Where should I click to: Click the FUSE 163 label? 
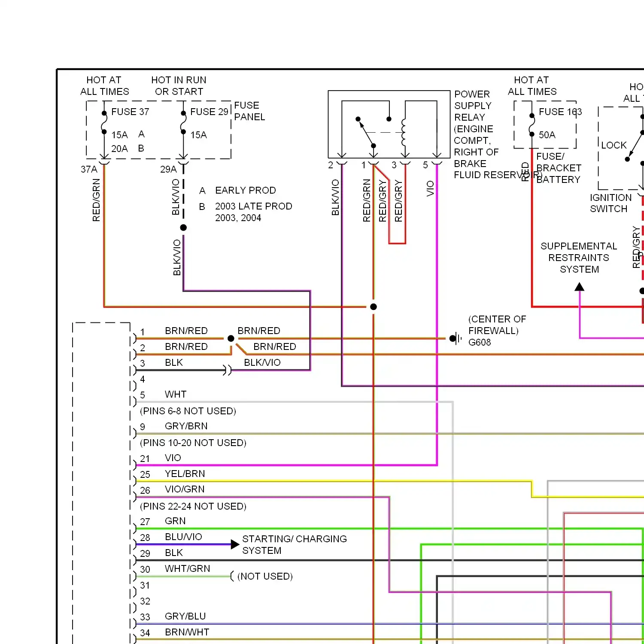(x=560, y=112)
